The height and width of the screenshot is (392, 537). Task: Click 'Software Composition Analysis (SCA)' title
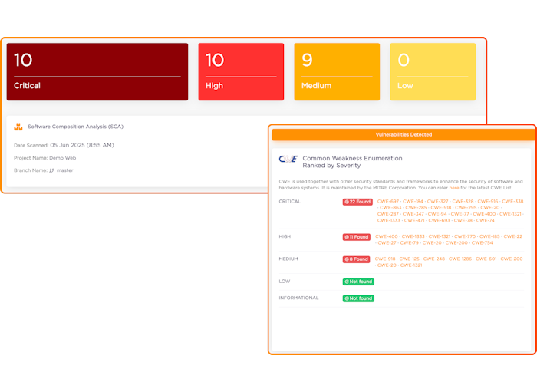tap(76, 127)
